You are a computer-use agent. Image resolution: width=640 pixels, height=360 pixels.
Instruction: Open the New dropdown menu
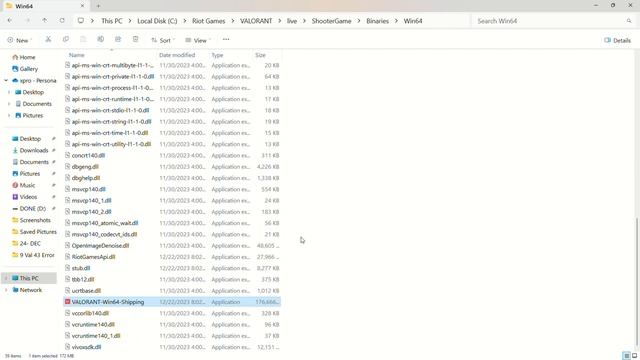pos(19,40)
